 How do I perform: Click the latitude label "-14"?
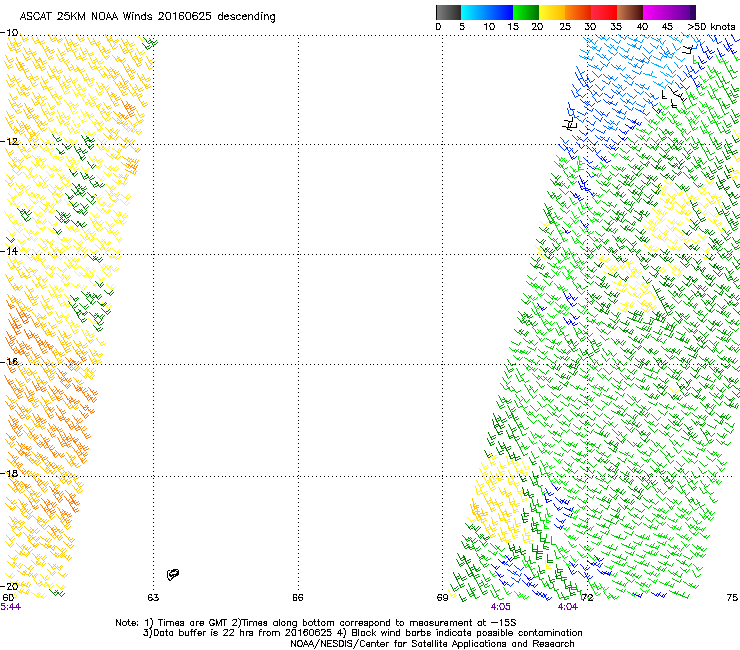click(x=9, y=251)
